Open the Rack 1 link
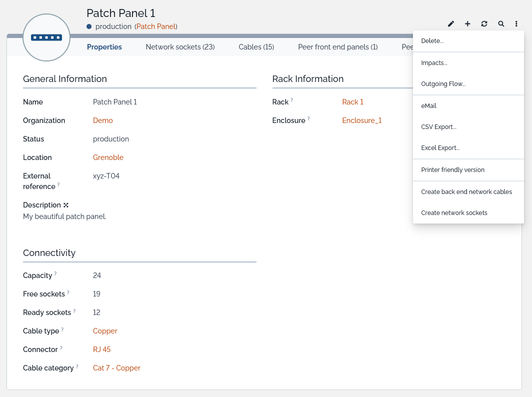 pos(352,102)
